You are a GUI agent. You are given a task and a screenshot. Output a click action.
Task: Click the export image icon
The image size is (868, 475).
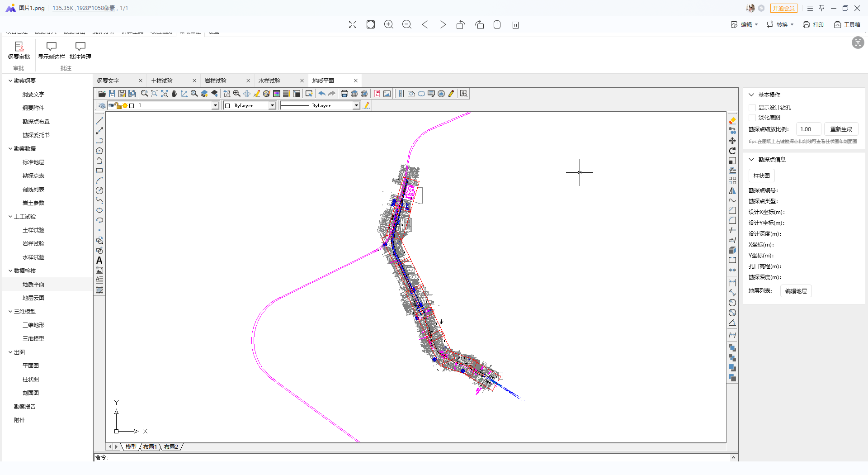[387, 94]
